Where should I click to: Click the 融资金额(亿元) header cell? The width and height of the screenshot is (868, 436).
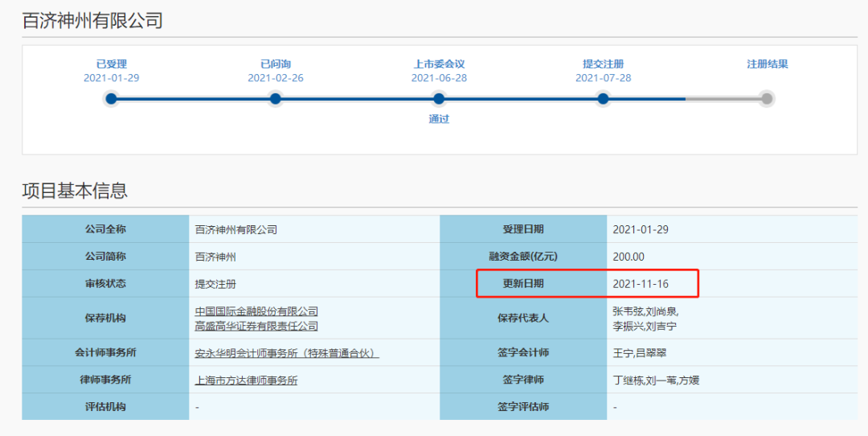coord(523,257)
